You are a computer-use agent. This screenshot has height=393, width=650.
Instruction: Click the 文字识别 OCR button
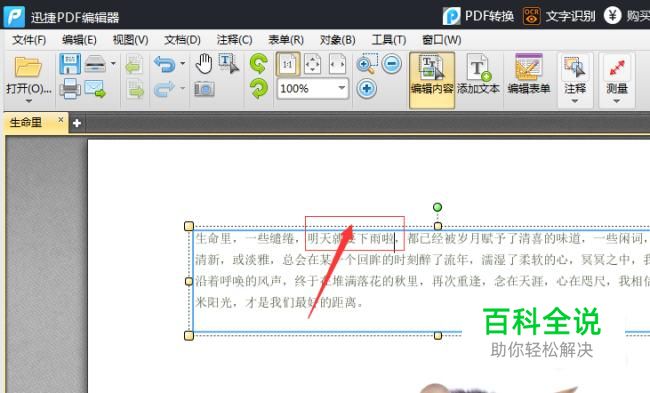559,16
